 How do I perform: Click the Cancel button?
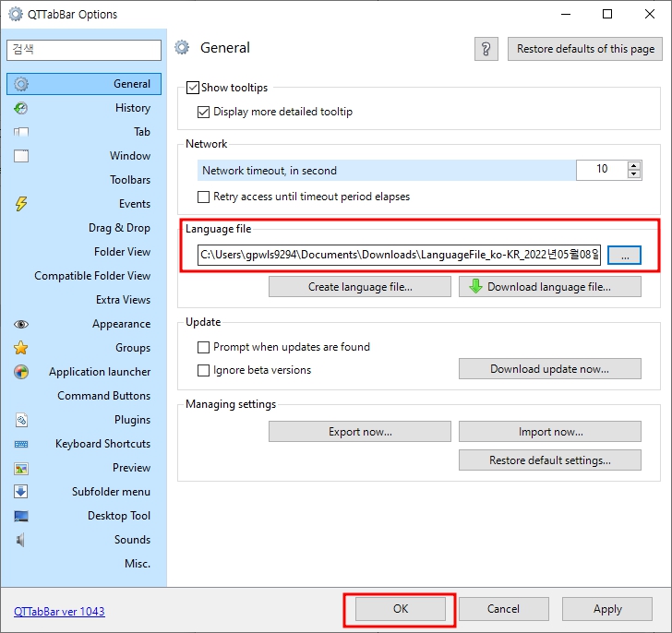[504, 609]
